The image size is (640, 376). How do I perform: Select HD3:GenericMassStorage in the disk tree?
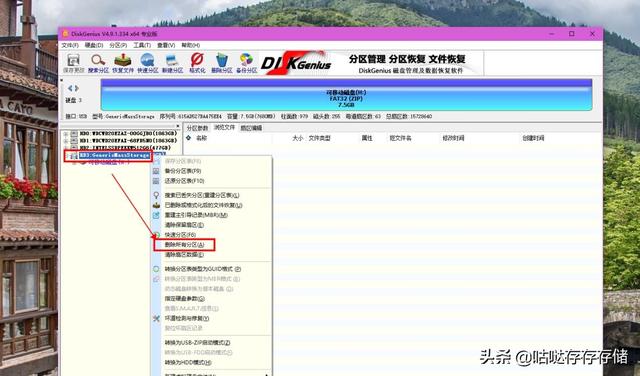click(x=114, y=156)
